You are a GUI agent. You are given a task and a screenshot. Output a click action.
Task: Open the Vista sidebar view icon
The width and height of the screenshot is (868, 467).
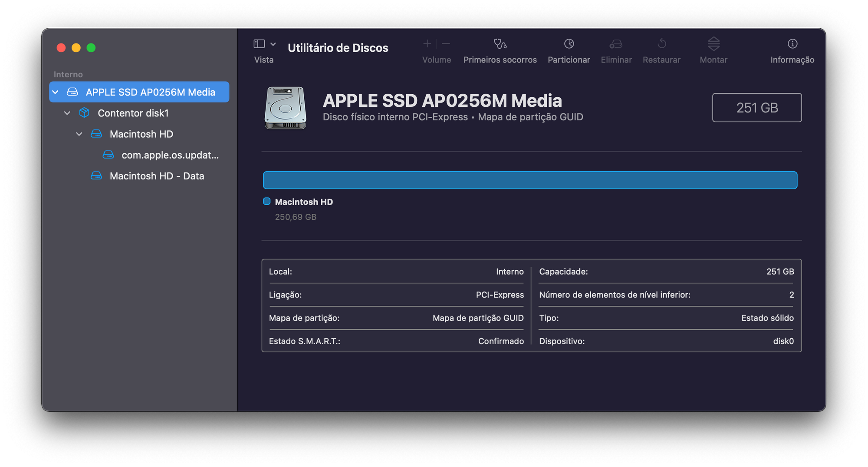pyautogui.click(x=259, y=44)
